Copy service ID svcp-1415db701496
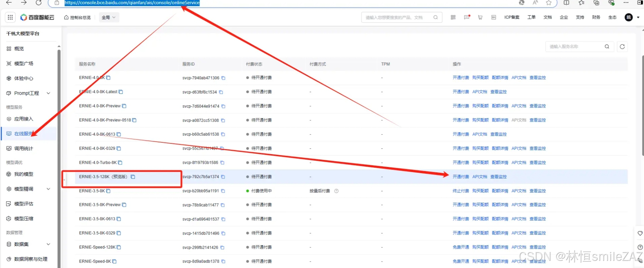 pos(223,233)
